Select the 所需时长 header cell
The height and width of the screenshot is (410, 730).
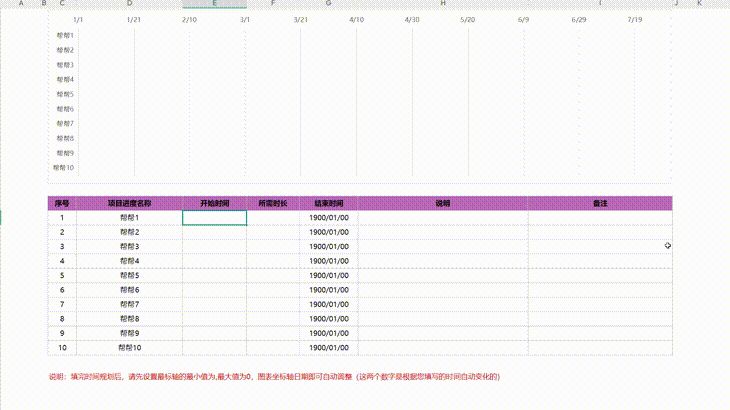pos(272,203)
